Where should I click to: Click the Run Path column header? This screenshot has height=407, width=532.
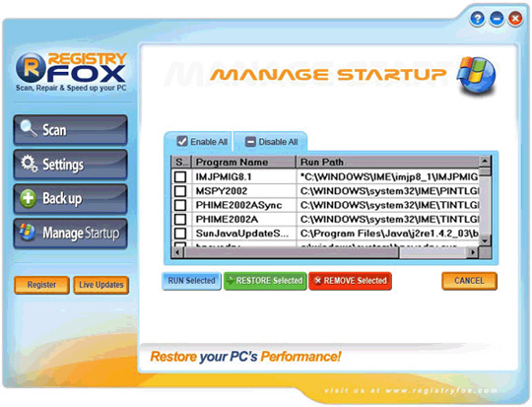click(x=388, y=162)
